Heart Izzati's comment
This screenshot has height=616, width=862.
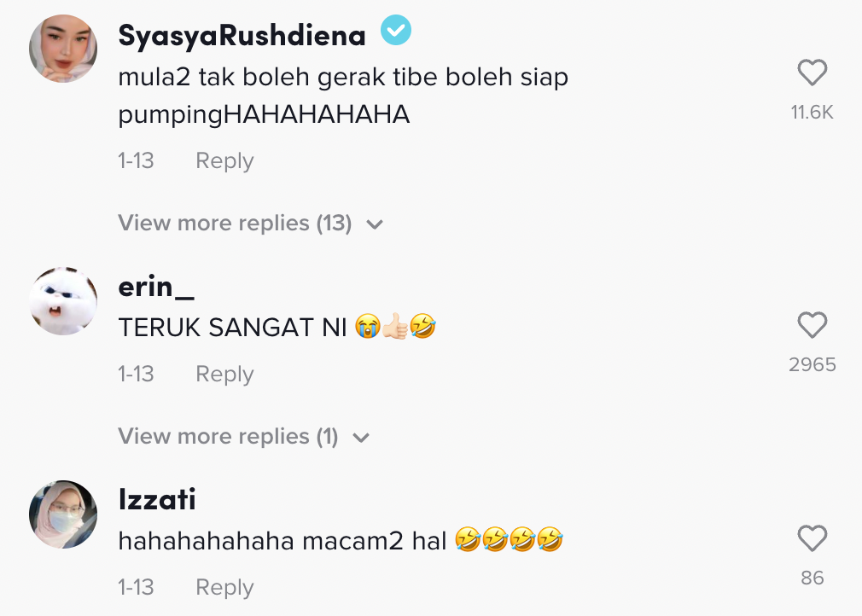[x=812, y=538]
